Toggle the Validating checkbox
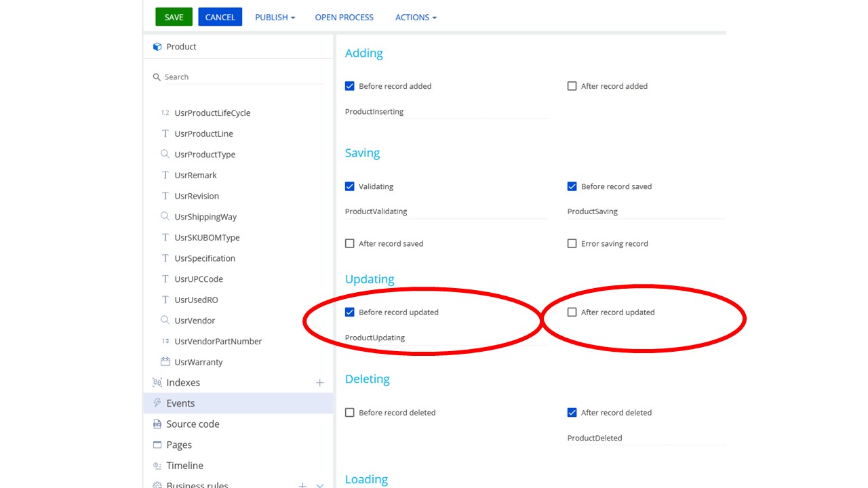The height and width of the screenshot is (488, 868). tap(350, 186)
